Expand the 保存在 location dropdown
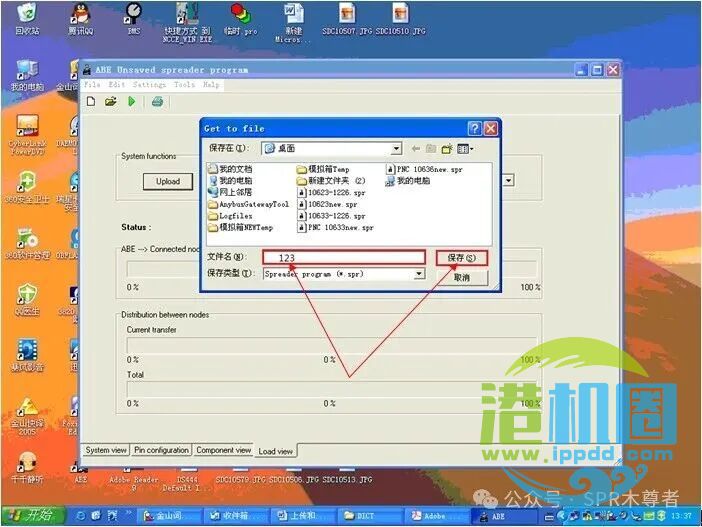The image size is (702, 527). (x=396, y=148)
